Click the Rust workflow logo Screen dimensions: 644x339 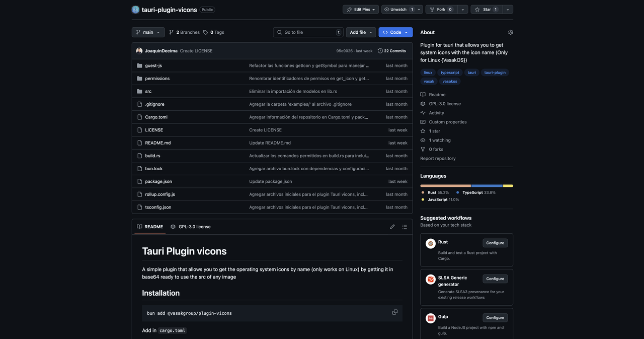pyautogui.click(x=431, y=244)
